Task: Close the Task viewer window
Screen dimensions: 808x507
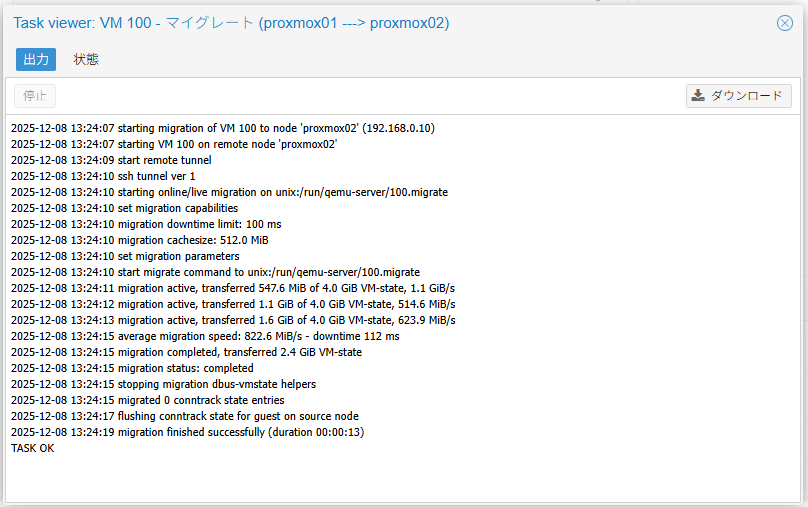Action: 785,24
